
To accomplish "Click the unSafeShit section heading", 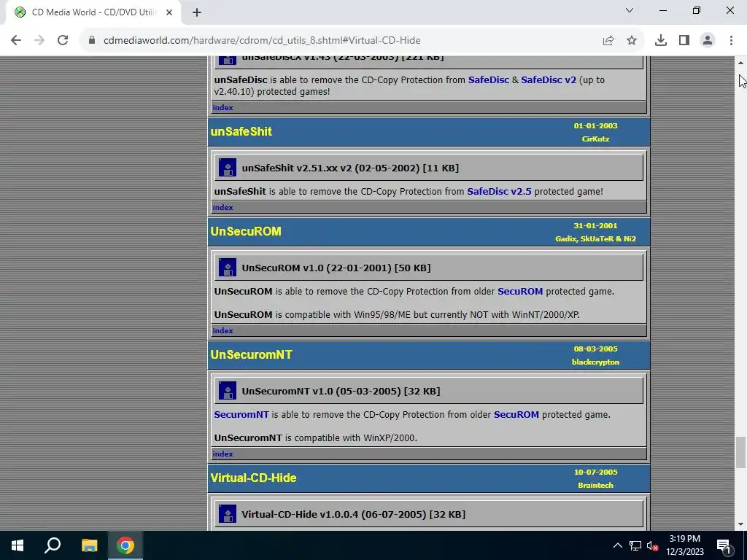I will pos(241,131).
